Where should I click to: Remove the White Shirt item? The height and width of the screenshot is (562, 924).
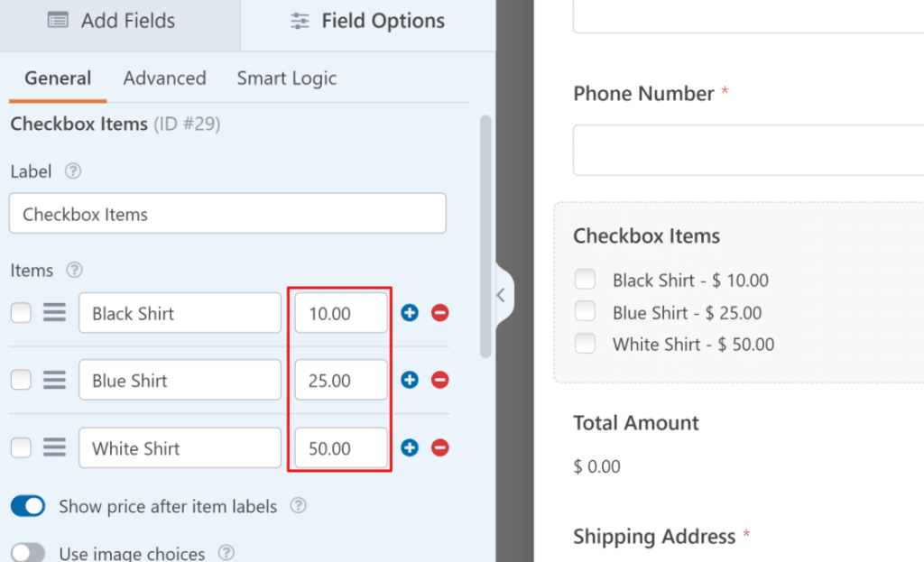coord(441,447)
